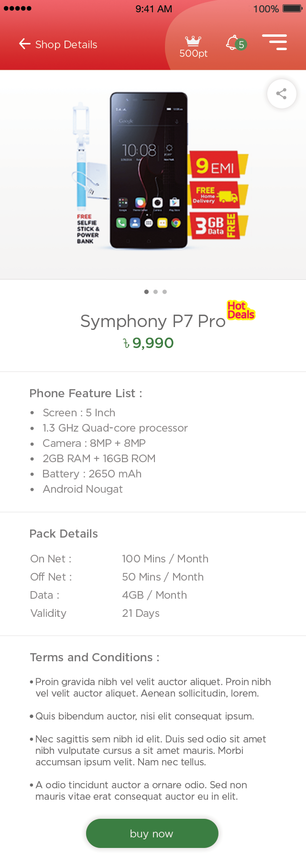Viewport: 306px width, 868px height.
Task: Tap the Symphony P7 Pro product image
Action: (149, 170)
